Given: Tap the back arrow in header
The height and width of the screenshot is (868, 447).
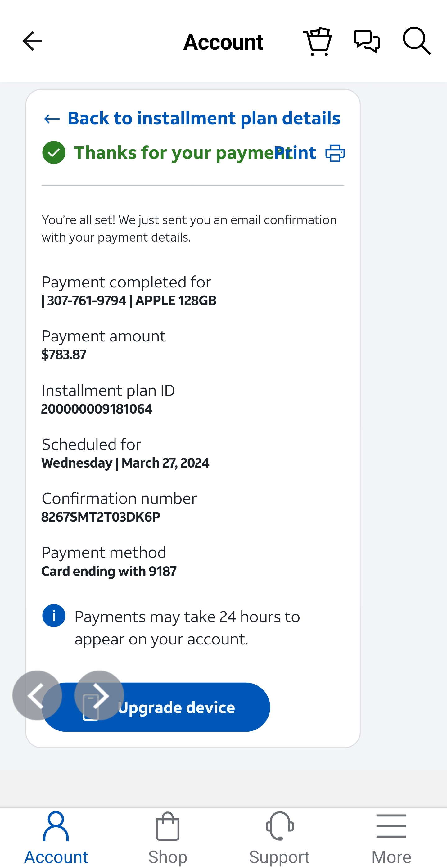Looking at the screenshot, I should pos(32,41).
